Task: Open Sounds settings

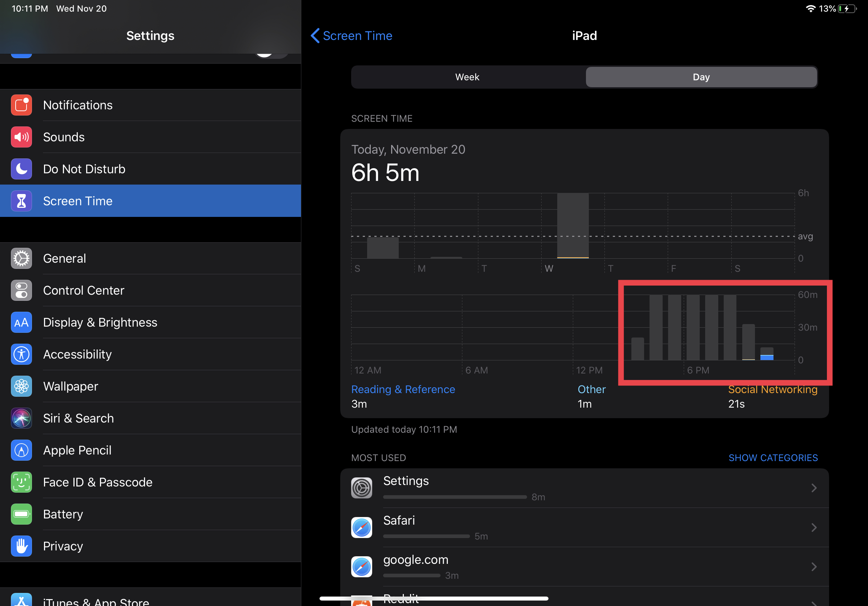Action: click(x=150, y=137)
